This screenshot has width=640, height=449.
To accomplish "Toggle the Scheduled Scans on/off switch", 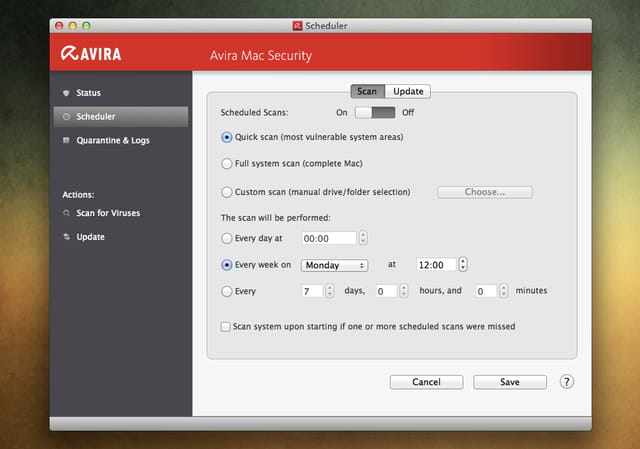I will click(375, 113).
